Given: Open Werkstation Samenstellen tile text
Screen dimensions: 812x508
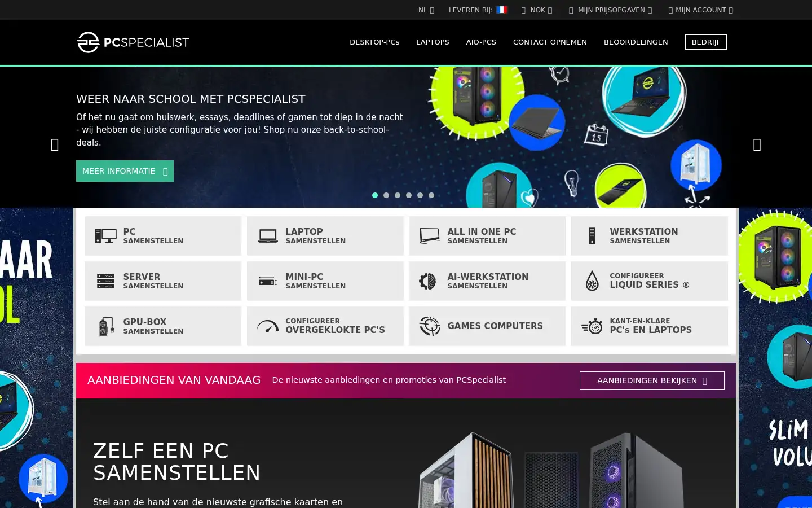Looking at the screenshot, I should tap(643, 236).
